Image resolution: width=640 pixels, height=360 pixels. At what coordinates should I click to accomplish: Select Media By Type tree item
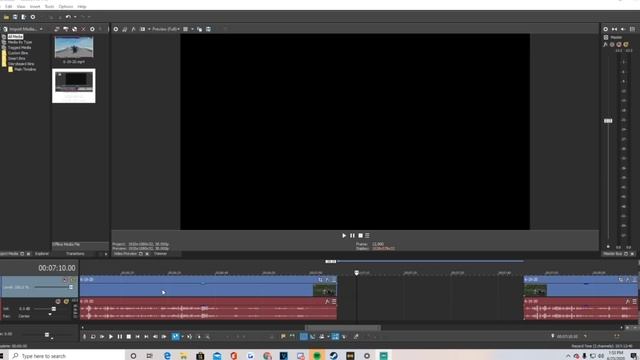coord(20,42)
